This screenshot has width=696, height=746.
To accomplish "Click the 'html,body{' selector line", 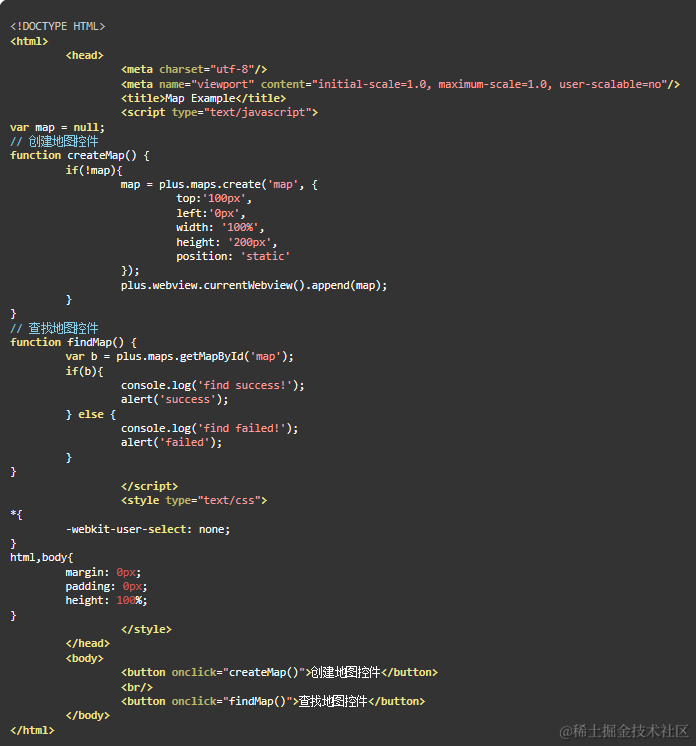I will click(x=42, y=558).
